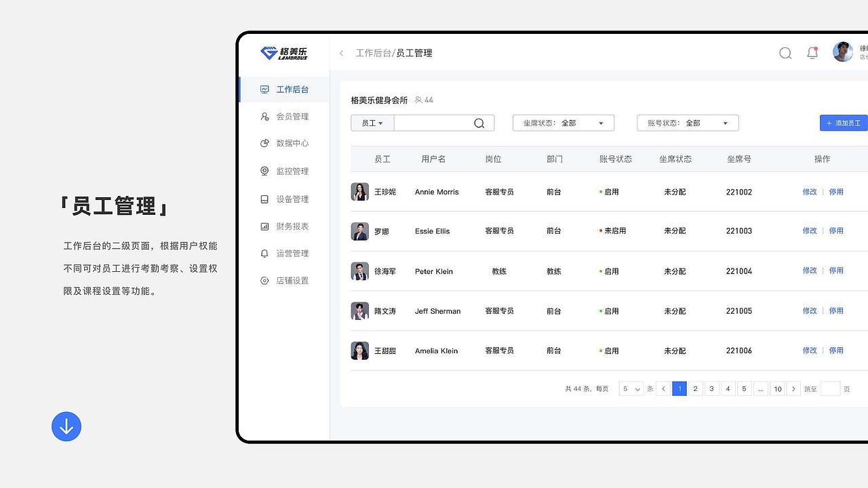Open the 员工 search type selector
Image resolution: width=868 pixels, height=488 pixels.
pyautogui.click(x=372, y=123)
